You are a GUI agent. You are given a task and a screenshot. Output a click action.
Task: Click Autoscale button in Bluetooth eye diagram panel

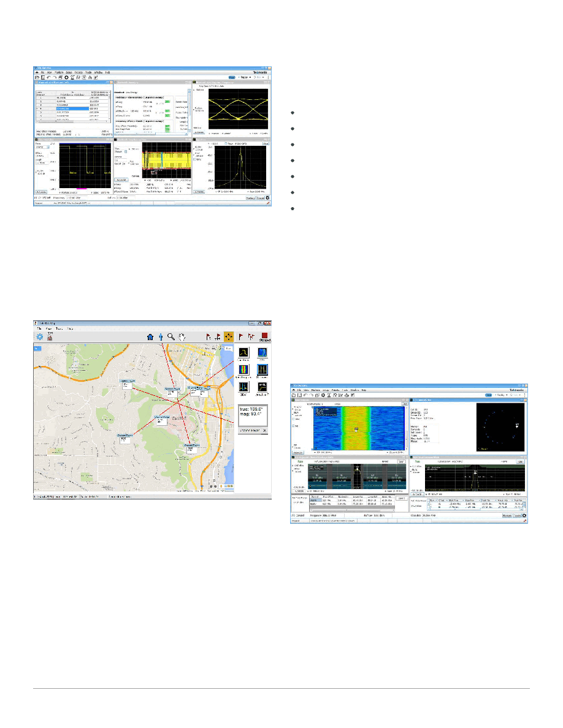tap(199, 133)
